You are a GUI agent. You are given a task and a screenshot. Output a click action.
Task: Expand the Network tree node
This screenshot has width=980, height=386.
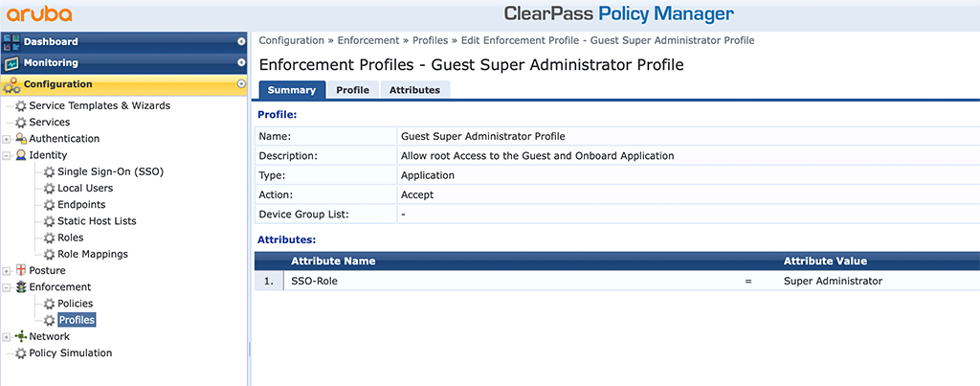tap(7, 336)
